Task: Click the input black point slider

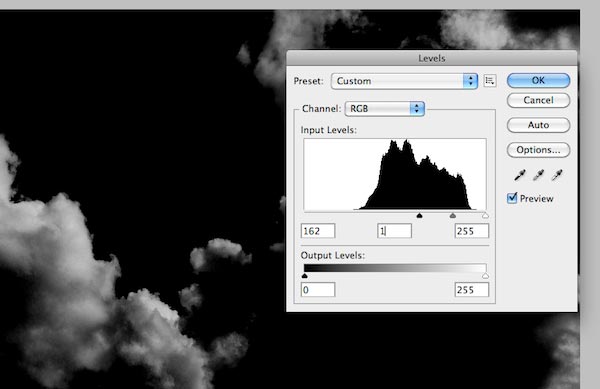Action: coord(419,216)
